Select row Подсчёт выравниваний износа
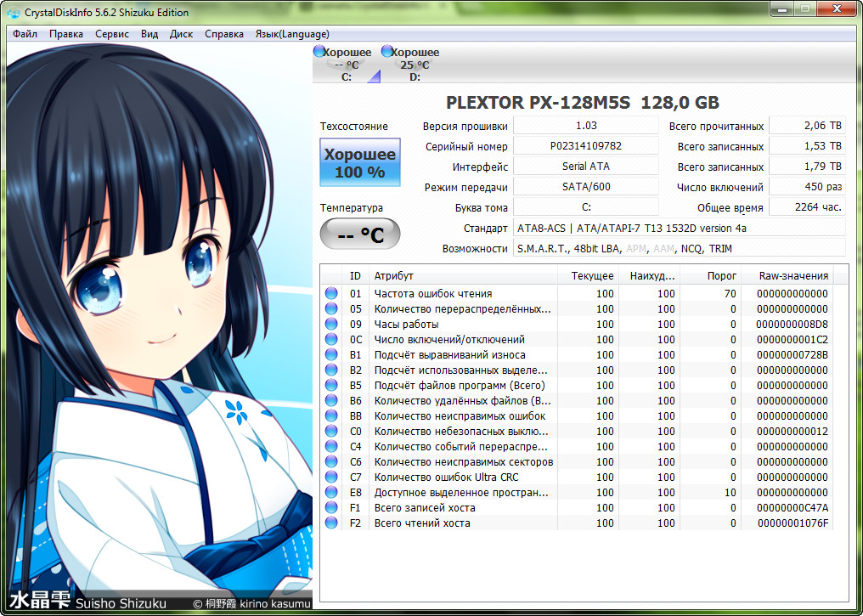This screenshot has width=863, height=616. point(577,354)
